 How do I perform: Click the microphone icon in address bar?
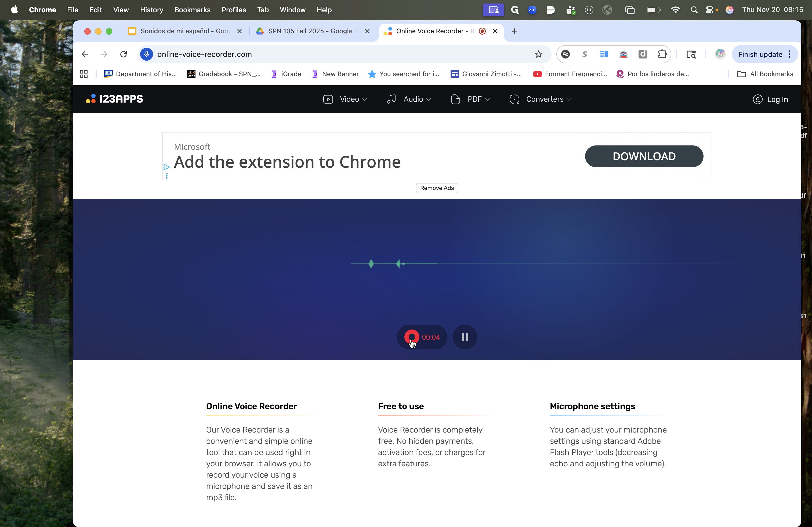[x=147, y=54]
